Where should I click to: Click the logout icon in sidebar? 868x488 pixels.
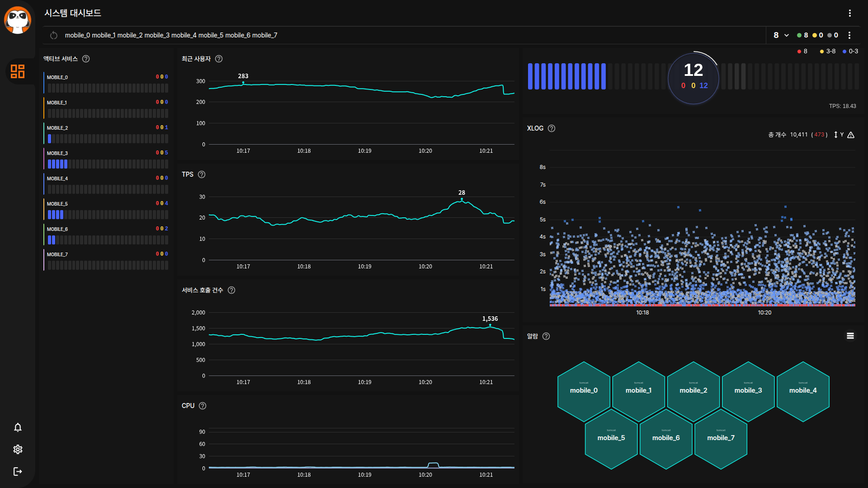[x=18, y=471]
